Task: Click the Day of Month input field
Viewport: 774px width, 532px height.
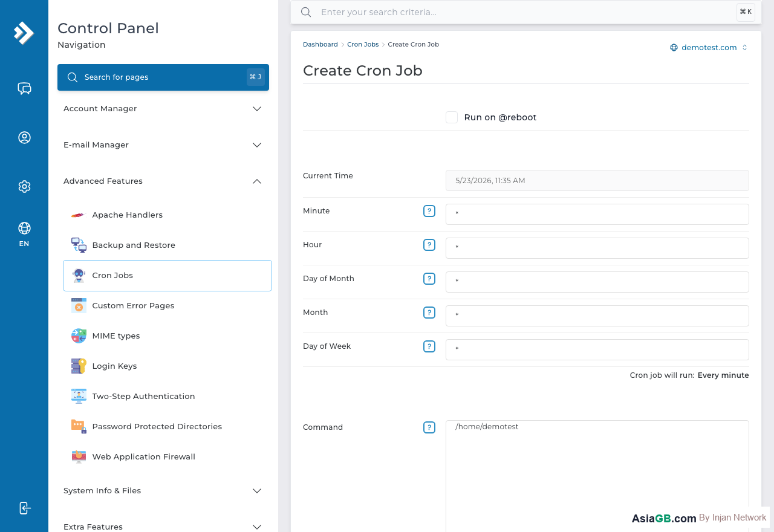Action: point(597,282)
